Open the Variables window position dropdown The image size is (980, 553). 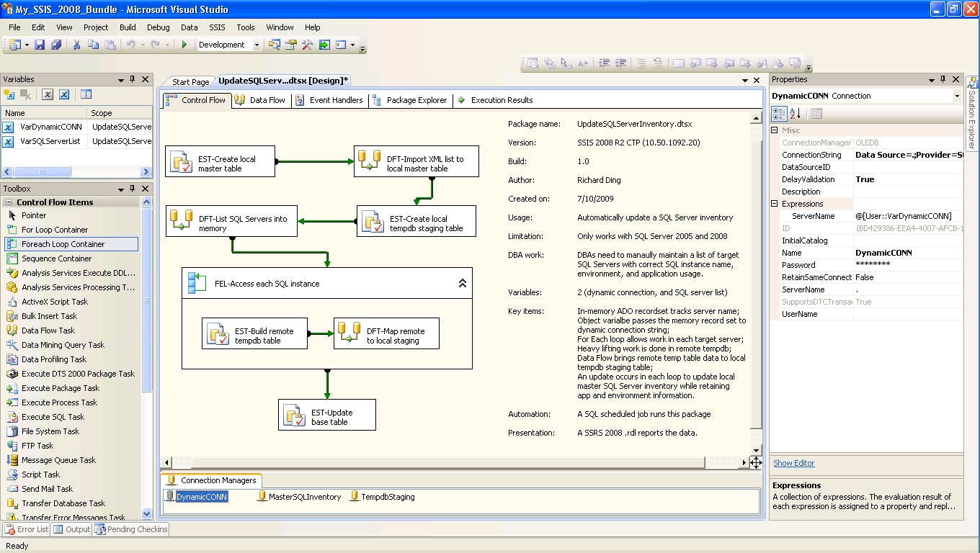(121, 79)
